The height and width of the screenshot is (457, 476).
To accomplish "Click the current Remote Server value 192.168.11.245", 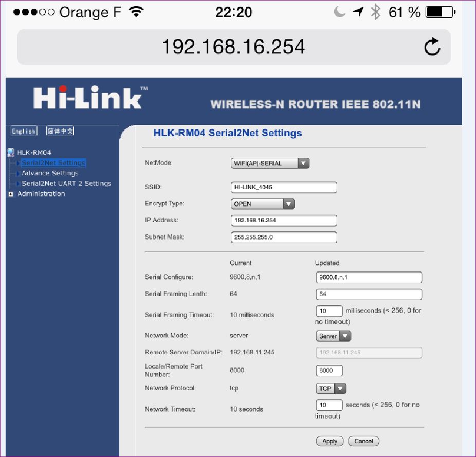I will point(252,352).
